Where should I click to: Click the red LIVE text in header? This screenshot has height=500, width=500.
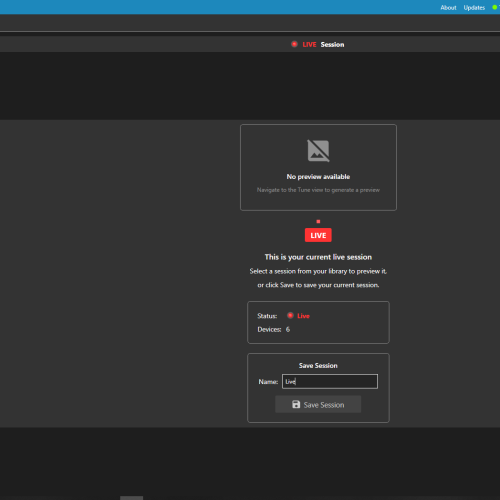(x=309, y=45)
